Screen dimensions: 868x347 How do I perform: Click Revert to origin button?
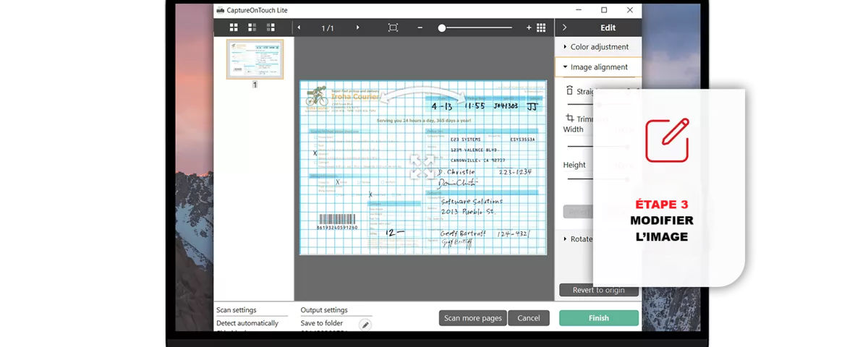pyautogui.click(x=599, y=290)
